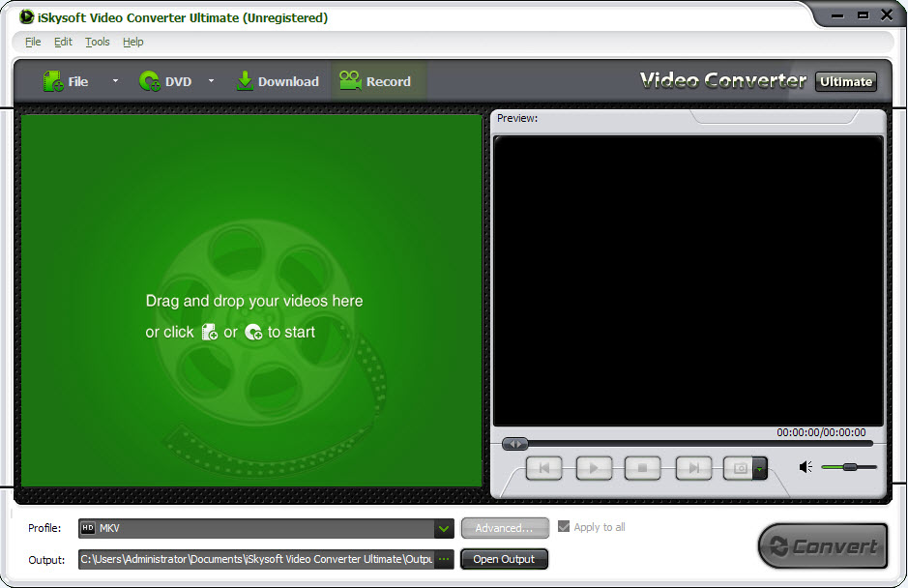Click the play button in preview
Image resolution: width=908 pixels, height=588 pixels.
pos(594,468)
